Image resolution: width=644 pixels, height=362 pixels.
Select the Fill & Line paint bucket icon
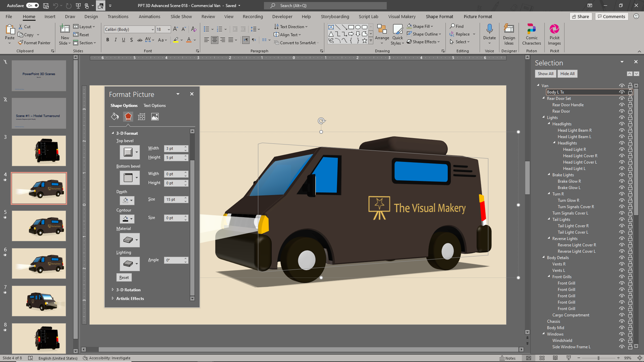pos(115,117)
